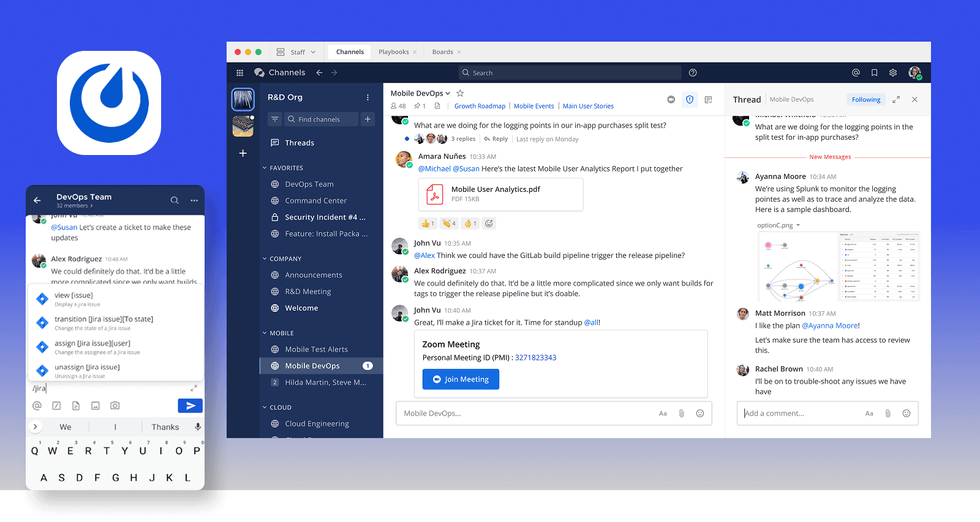Toggle the thumbs up reaction
Screen dimensions: 980x522
point(428,224)
